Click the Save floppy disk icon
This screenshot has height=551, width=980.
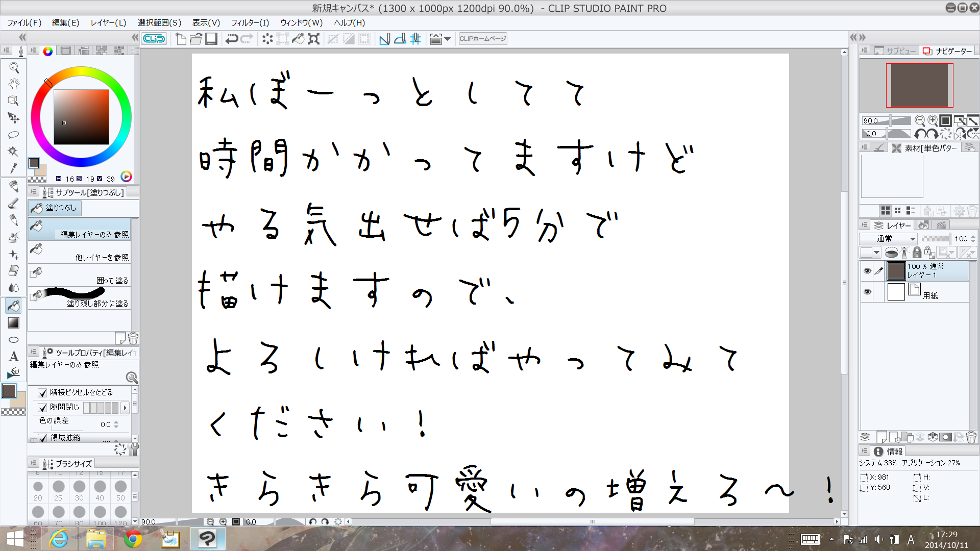point(211,39)
